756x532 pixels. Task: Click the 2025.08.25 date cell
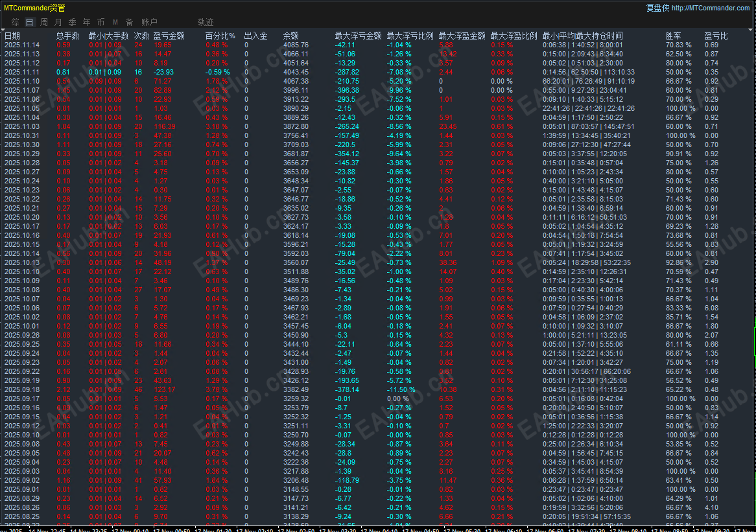tap(21, 516)
